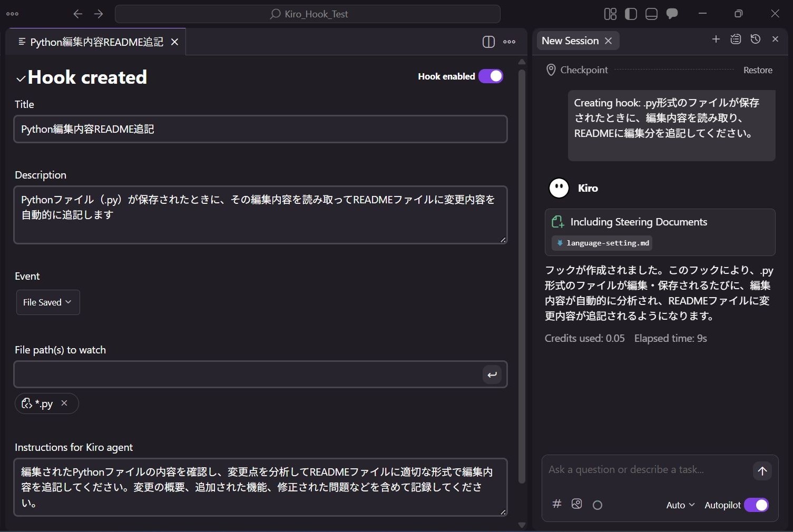Click Restore next to Checkpoint

(757, 70)
